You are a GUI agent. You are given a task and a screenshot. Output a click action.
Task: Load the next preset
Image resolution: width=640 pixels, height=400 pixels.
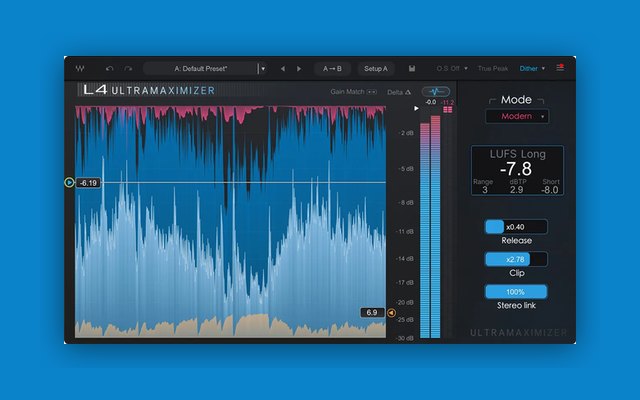point(299,69)
